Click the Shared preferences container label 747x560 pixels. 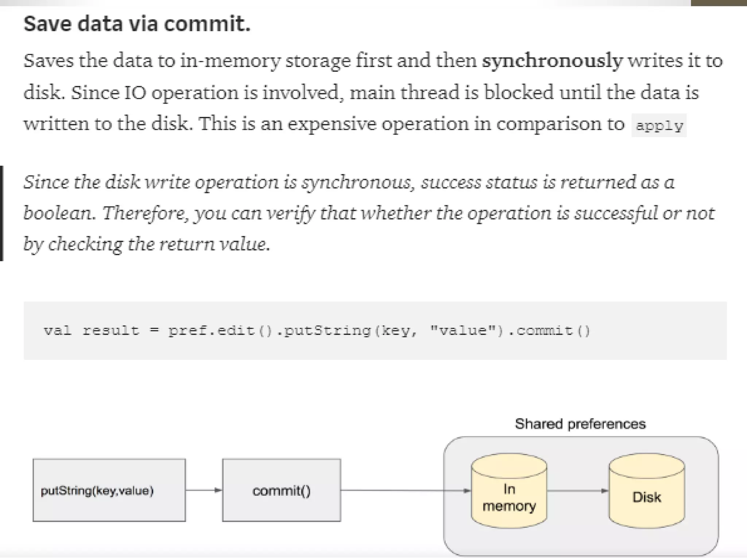(x=580, y=424)
